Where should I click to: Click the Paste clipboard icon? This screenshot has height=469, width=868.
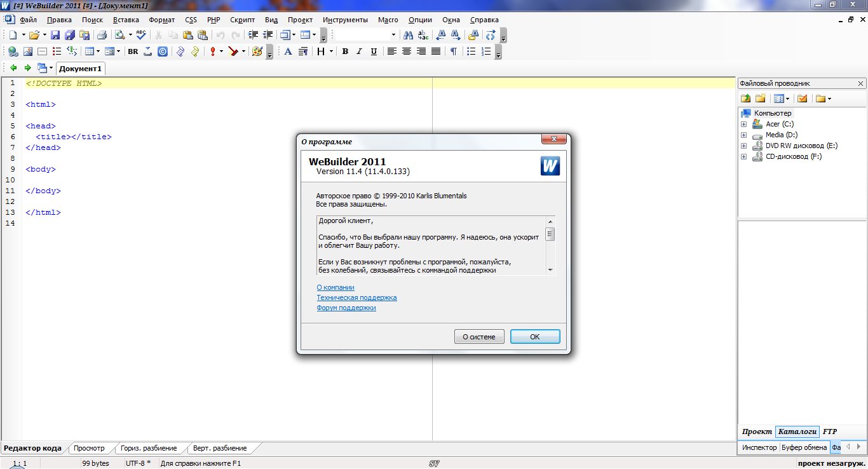click(x=187, y=35)
